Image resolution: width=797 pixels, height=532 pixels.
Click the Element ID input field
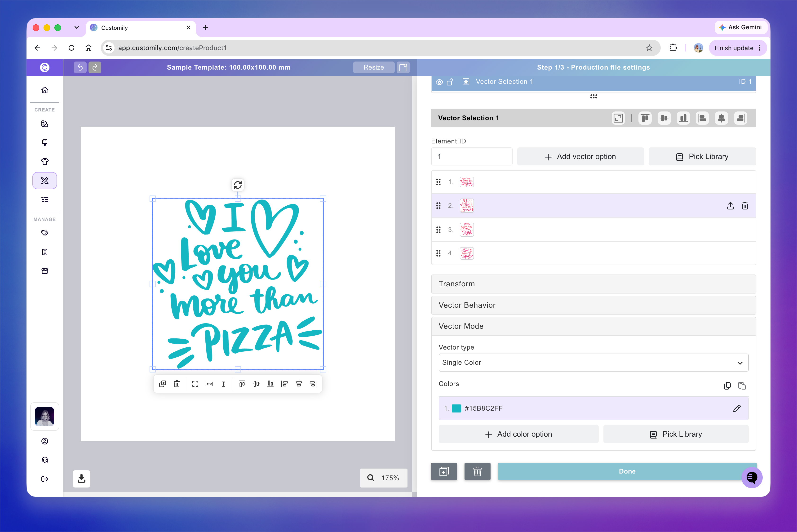click(x=472, y=156)
